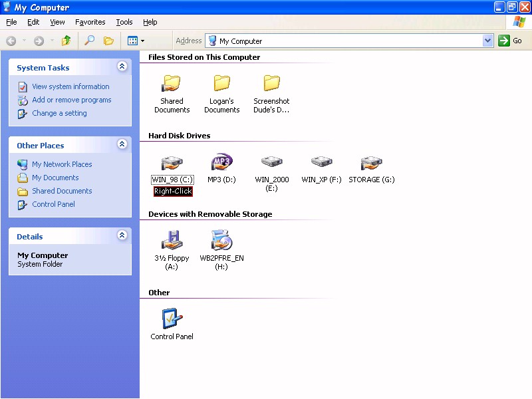Select the STORAGE (G:) drive
532x399 pixels.
point(371,163)
